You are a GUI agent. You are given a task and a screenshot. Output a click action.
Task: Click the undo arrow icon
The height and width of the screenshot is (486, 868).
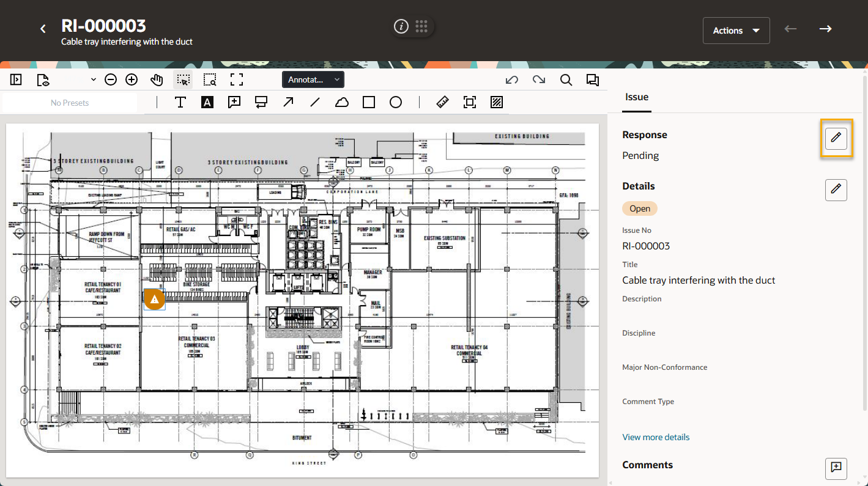(x=512, y=80)
